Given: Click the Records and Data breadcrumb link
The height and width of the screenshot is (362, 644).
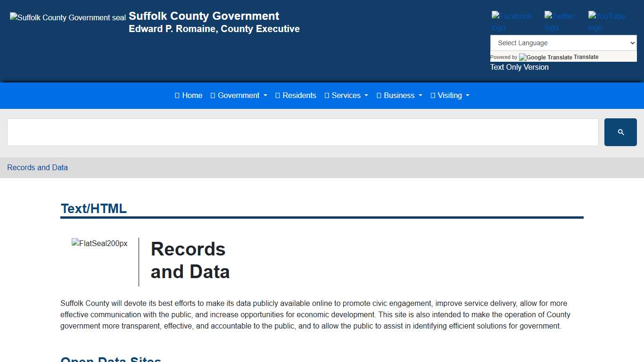Looking at the screenshot, I should coord(37,167).
